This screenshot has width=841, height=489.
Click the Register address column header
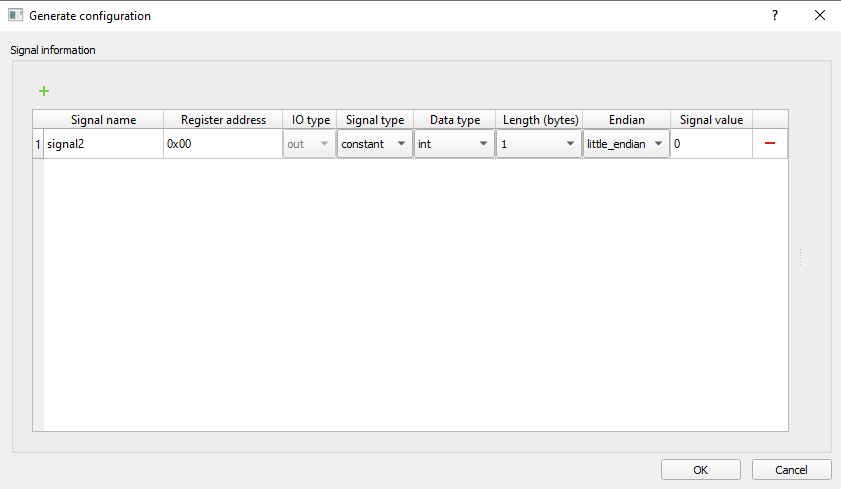tap(223, 120)
